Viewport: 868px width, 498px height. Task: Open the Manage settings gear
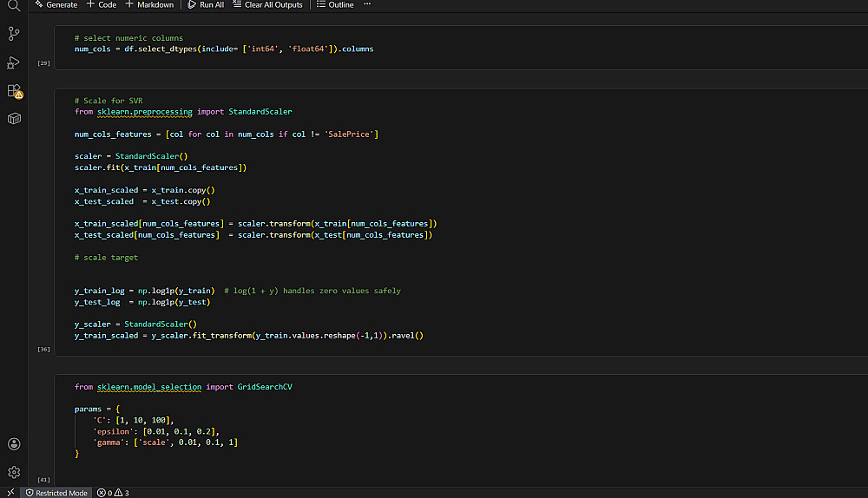pos(14,472)
